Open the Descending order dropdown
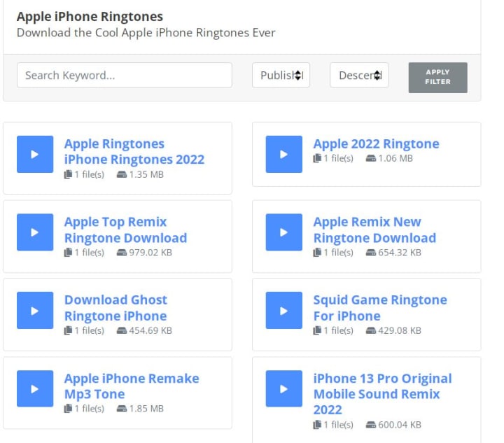The height and width of the screenshot is (443, 504). click(359, 75)
